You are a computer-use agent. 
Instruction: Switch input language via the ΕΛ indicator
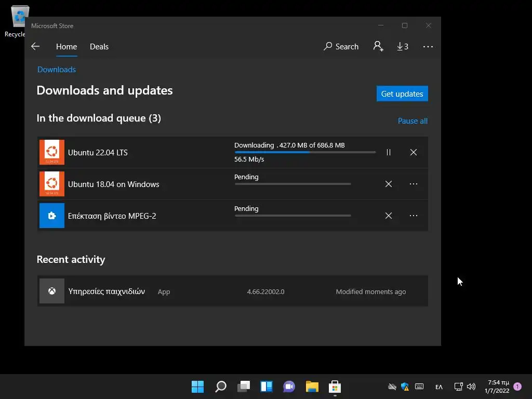(x=438, y=387)
